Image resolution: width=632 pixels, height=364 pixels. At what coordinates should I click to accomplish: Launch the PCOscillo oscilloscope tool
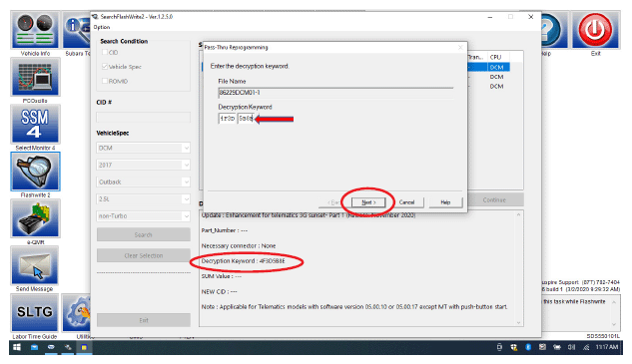(35, 78)
